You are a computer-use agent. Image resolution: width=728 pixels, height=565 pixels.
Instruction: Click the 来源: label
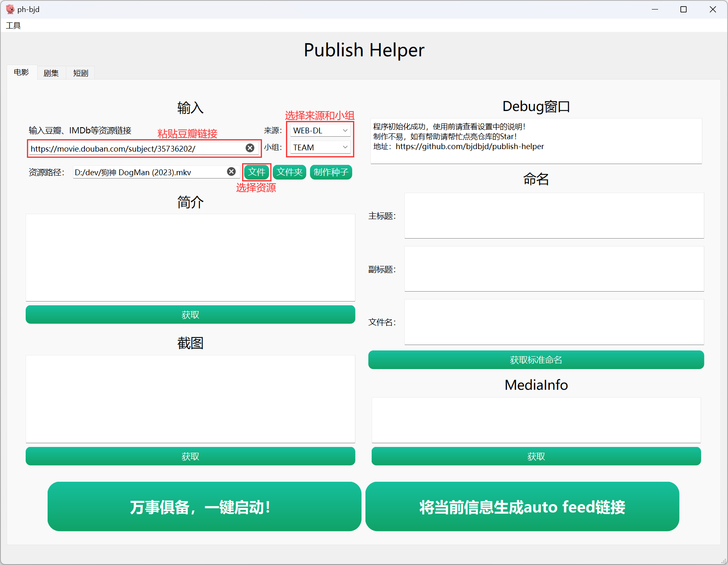tap(273, 130)
